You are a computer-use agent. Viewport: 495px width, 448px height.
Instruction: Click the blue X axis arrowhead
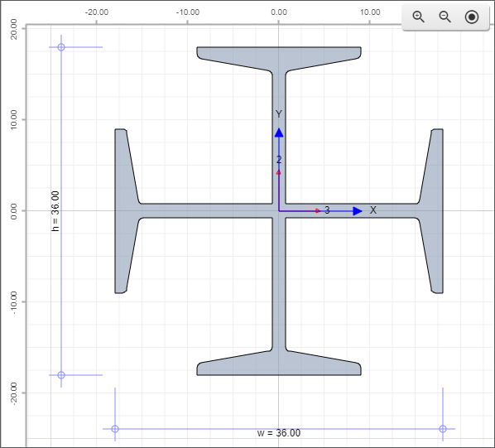click(x=358, y=211)
